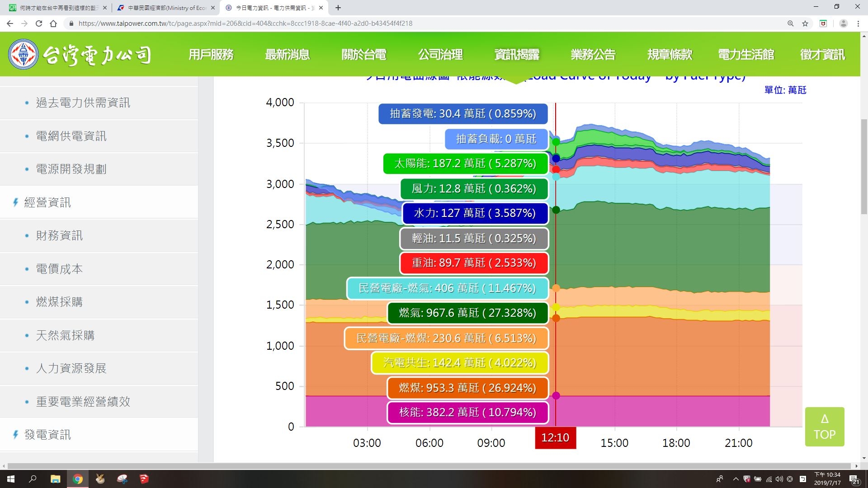Click the 燃氣 967.6 萬瓩 tooltip label

(x=467, y=313)
